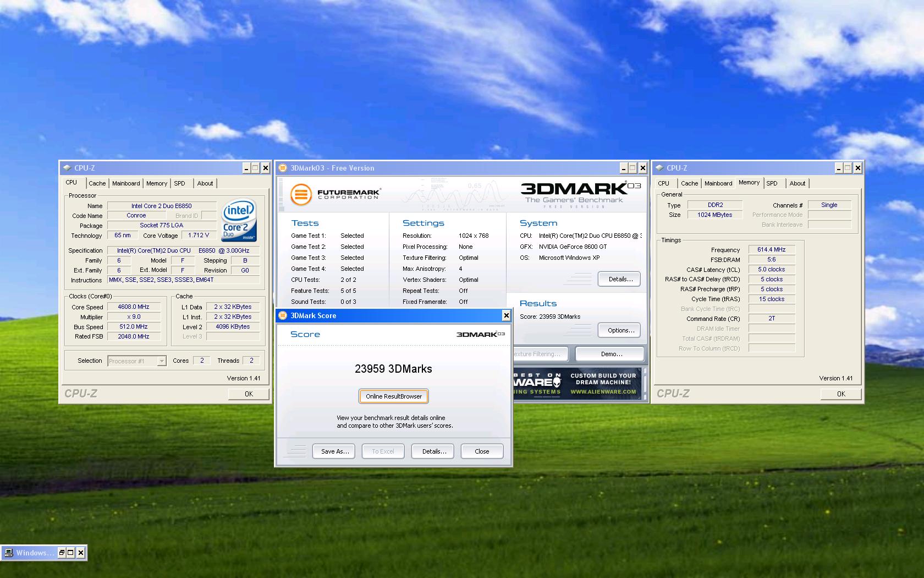
Task: Click the Level 2 4096 KBytes field
Action: (233, 327)
